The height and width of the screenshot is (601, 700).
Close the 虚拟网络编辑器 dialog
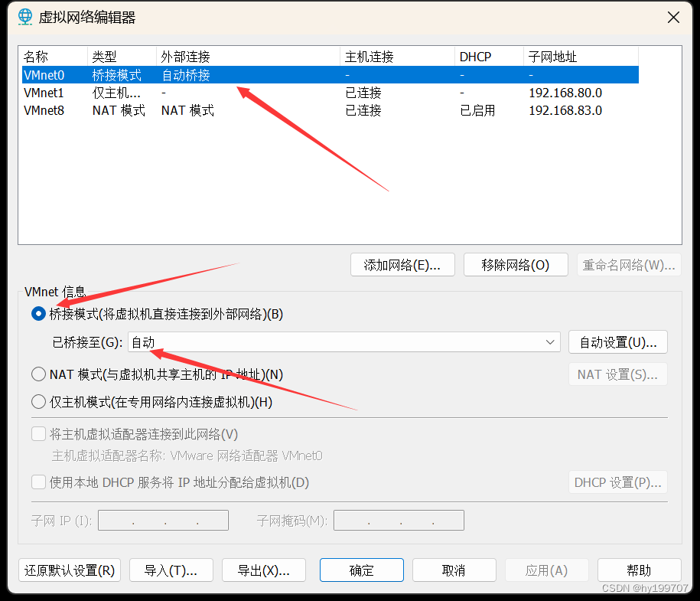coord(673,18)
